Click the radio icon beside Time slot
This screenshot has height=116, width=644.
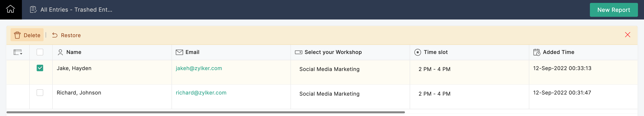[x=417, y=52]
